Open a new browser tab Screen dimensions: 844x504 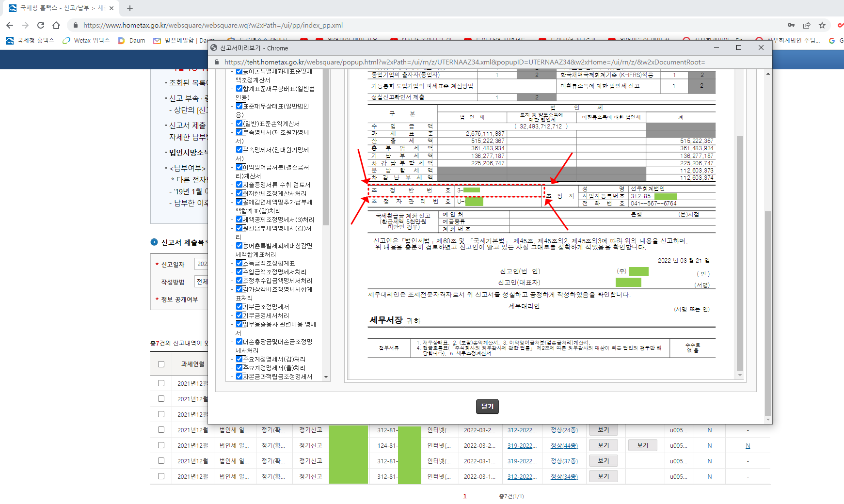pyautogui.click(x=130, y=8)
